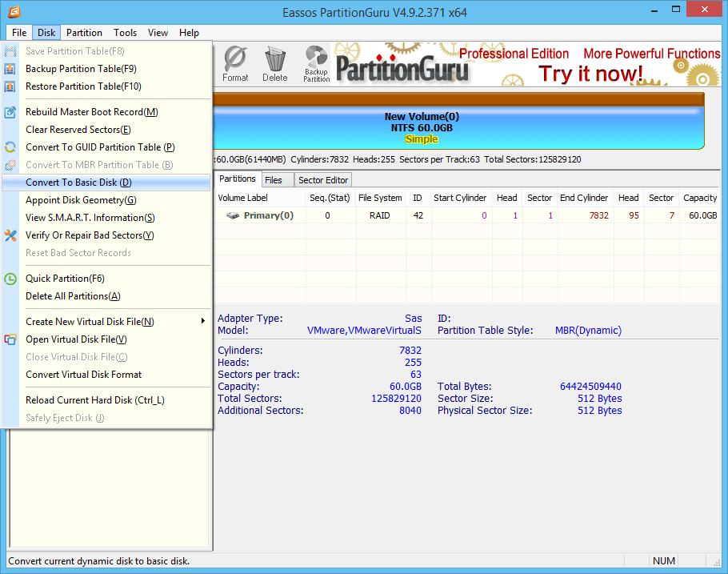Close the open Disk menu
The image size is (728, 574).
tap(46, 33)
